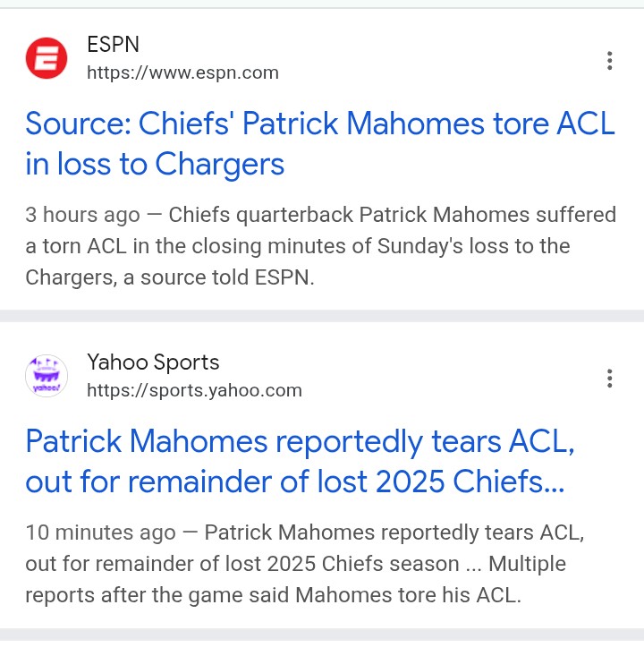This screenshot has width=644, height=656.
Task: Open the https://www.espn.com URL text
Action: click(x=182, y=72)
